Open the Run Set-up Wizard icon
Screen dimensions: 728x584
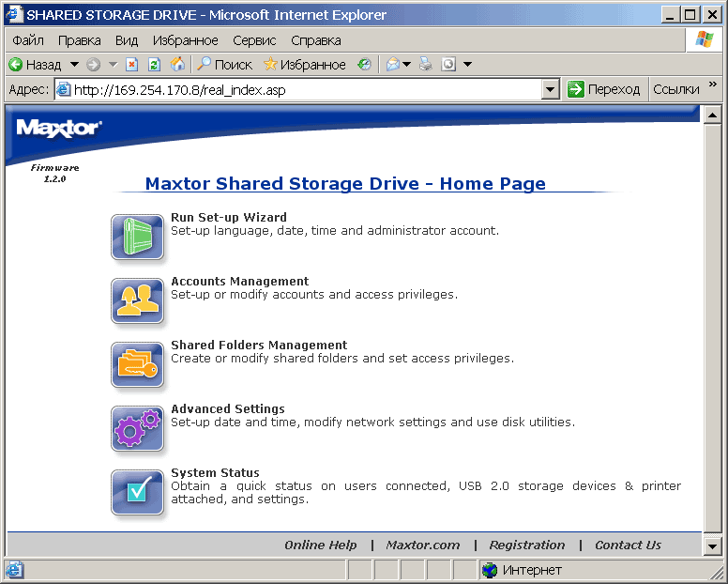click(137, 237)
